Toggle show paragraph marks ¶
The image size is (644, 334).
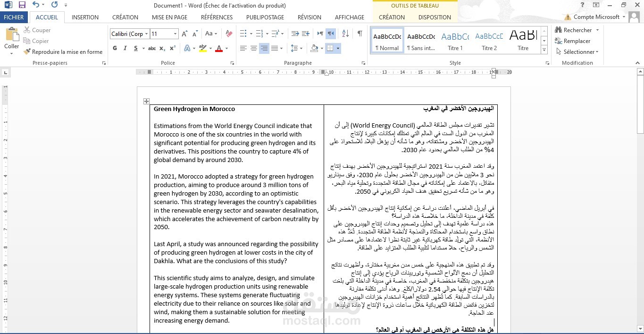[x=360, y=34]
